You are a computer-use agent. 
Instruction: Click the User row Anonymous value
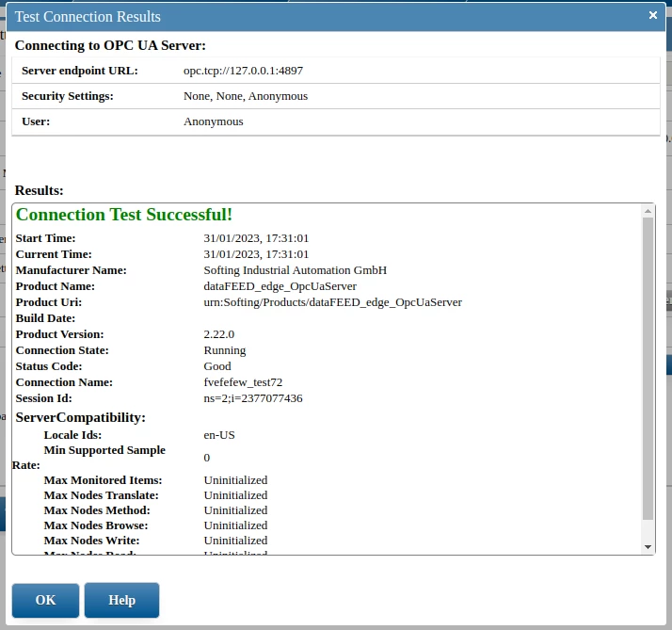point(213,121)
